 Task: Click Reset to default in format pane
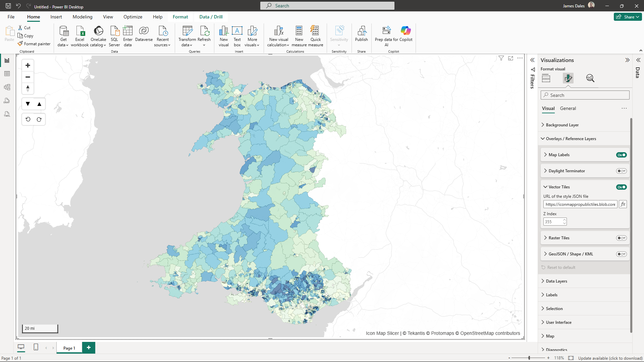pos(561,267)
